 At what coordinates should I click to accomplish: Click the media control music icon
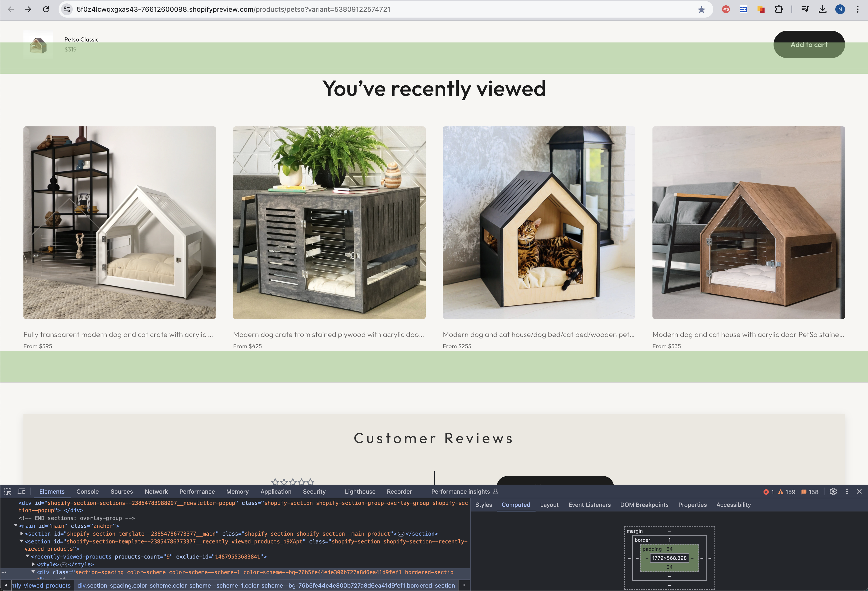tap(805, 9)
